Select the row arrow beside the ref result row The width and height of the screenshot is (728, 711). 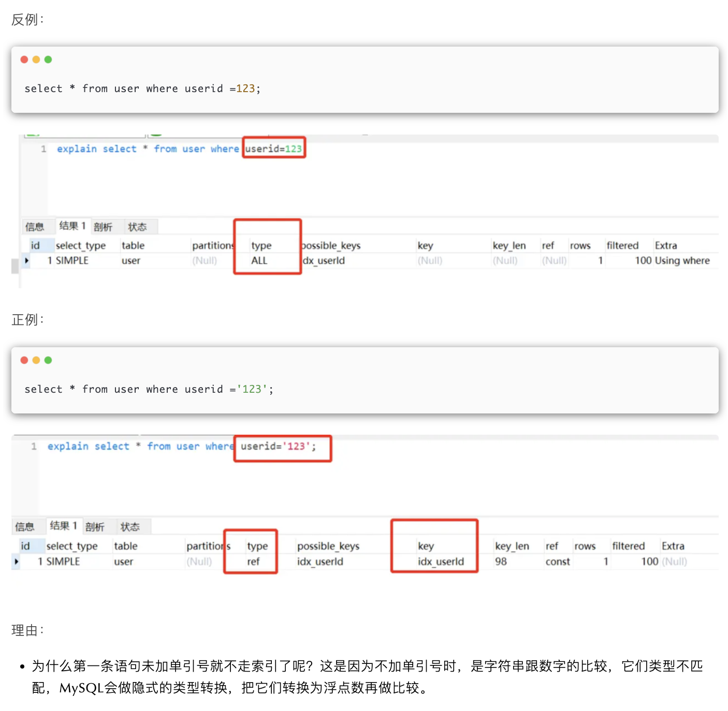pos(17,561)
